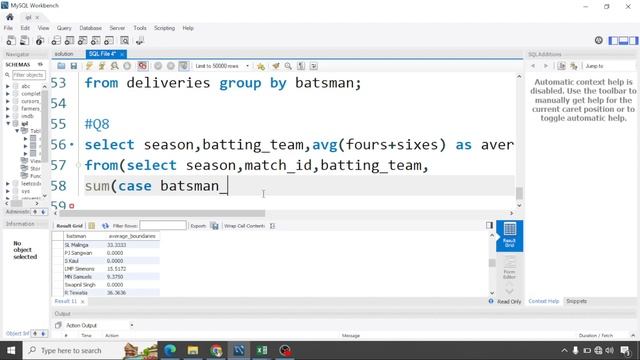This screenshot has width=640, height=360.
Task: Click the reconnect to DBMS icon
Action: coord(140,40)
